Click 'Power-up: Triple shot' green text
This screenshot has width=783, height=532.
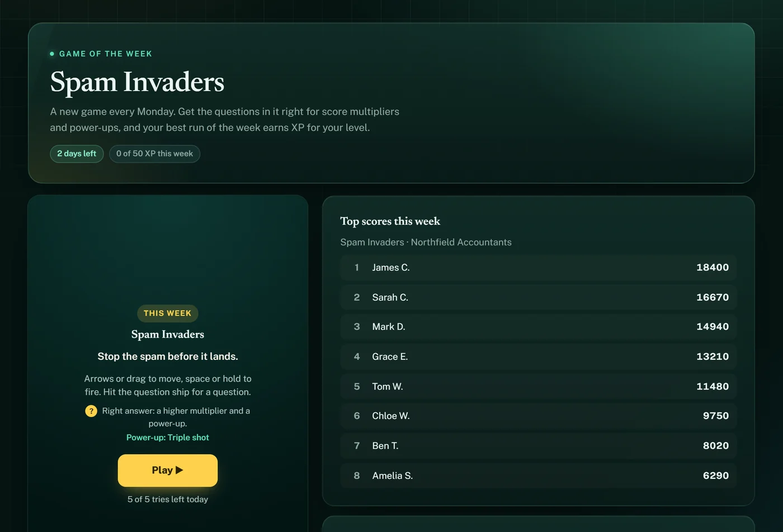coord(168,438)
